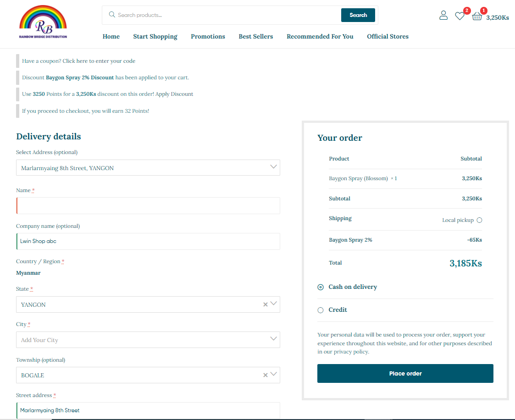Choose Credit payment method

[321, 310]
